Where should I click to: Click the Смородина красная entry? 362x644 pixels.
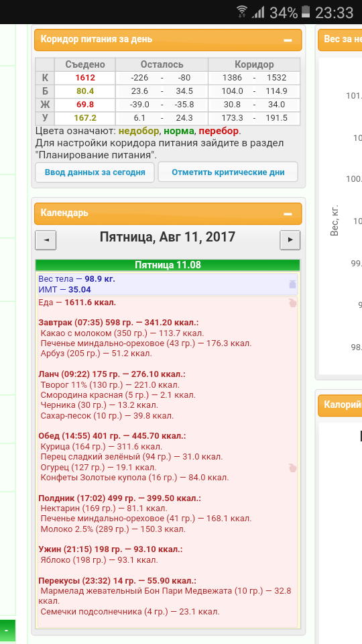[118, 395]
